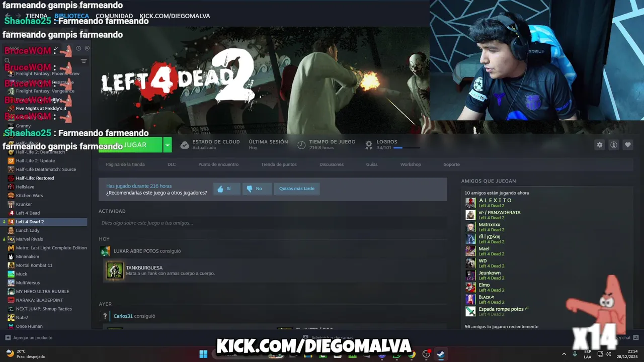Open the DLC tab

[172, 164]
